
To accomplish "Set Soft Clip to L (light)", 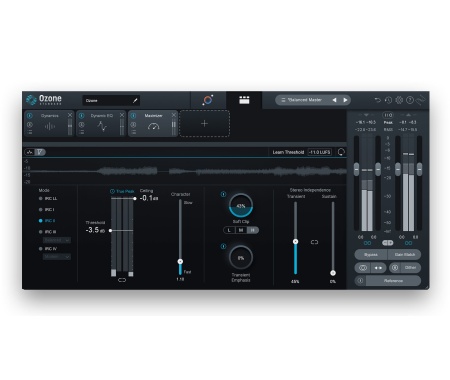I will pyautogui.click(x=229, y=230).
